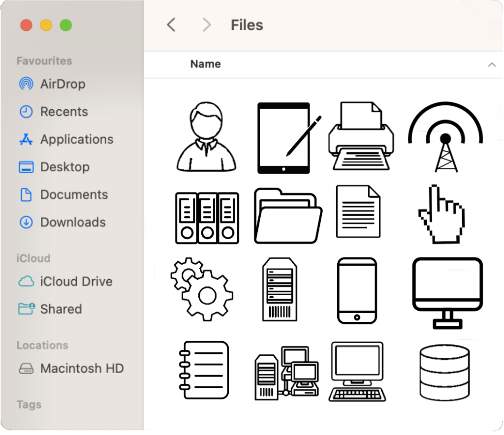
Task: Click the Locations section heading
Action: 42,345
